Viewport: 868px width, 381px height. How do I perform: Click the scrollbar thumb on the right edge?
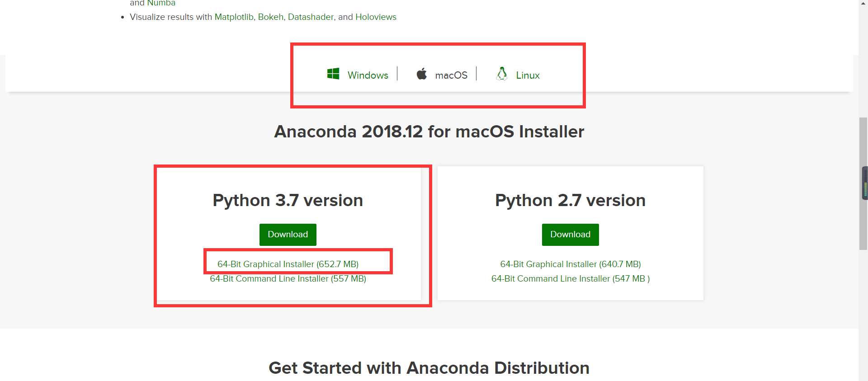click(x=864, y=183)
